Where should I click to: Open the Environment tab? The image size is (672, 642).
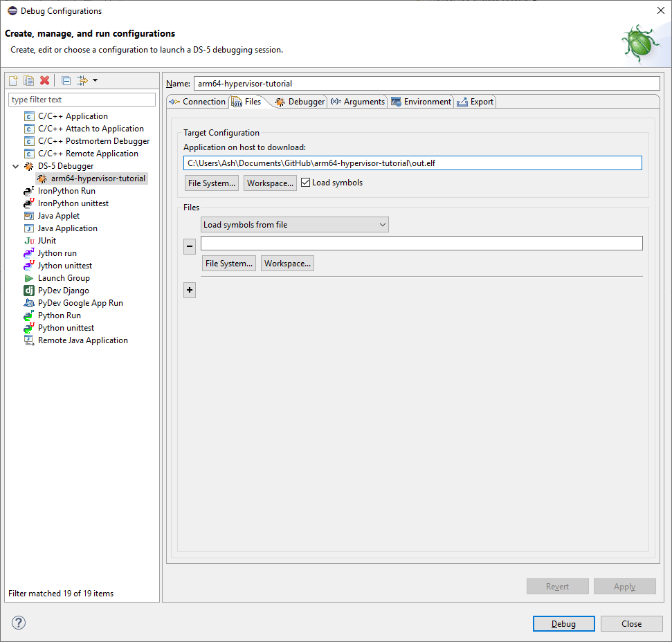point(421,102)
